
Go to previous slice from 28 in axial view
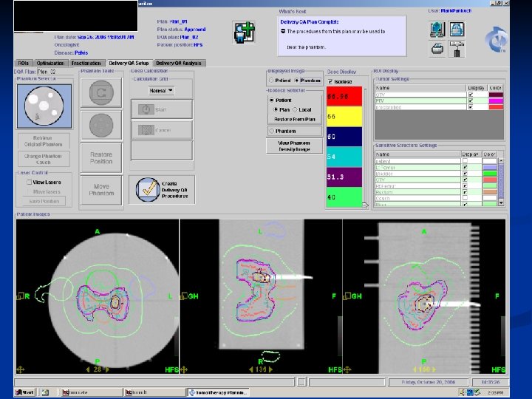coord(88,369)
